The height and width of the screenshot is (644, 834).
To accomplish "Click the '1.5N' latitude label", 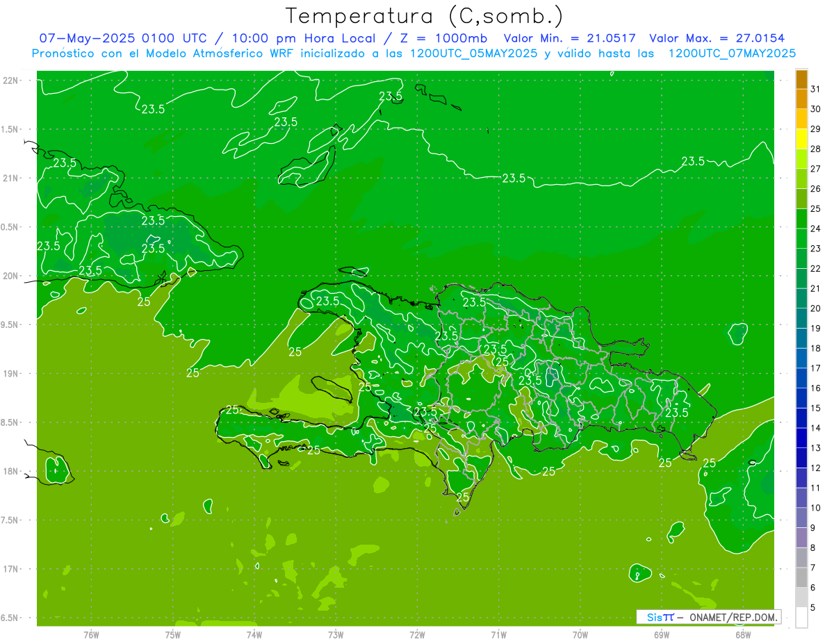I will [x=10, y=129].
